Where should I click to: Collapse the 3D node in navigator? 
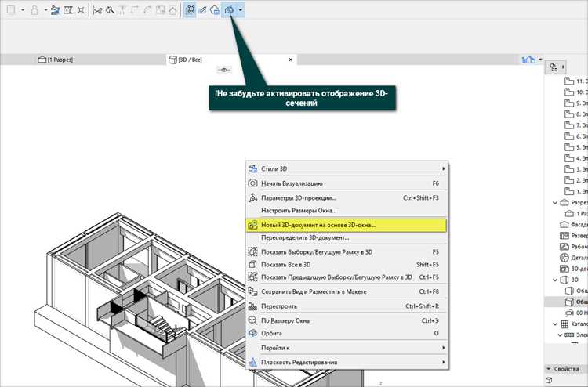pos(555,280)
